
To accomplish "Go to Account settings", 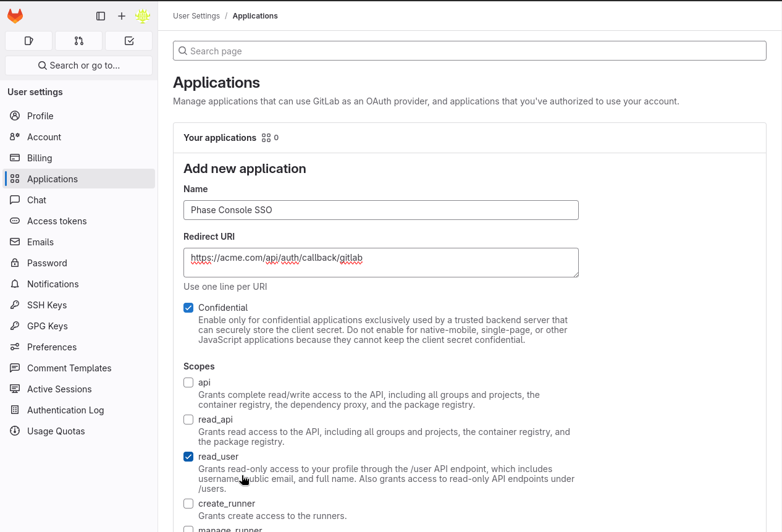I will click(79, 137).
